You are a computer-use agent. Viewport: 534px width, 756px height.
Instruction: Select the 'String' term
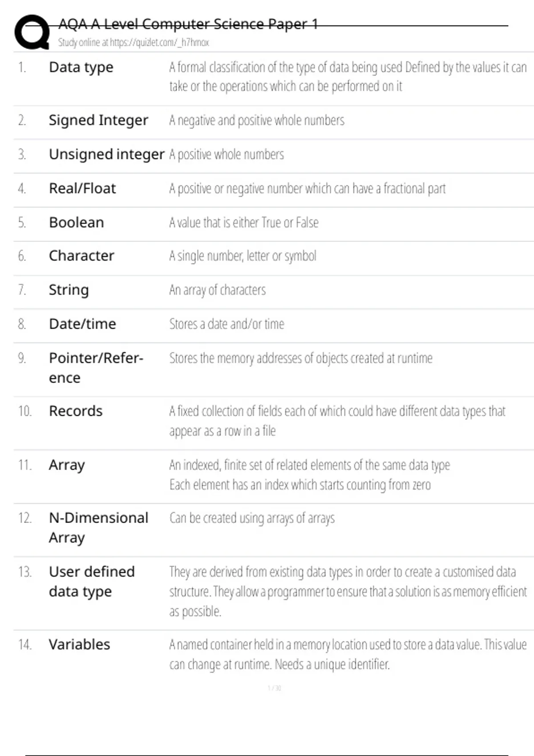[x=69, y=290]
